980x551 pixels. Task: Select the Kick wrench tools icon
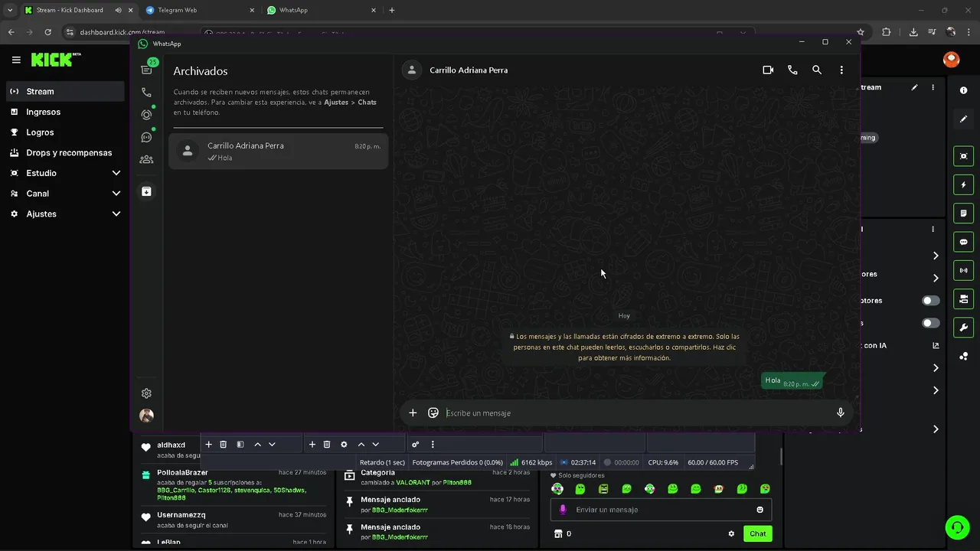tap(963, 328)
